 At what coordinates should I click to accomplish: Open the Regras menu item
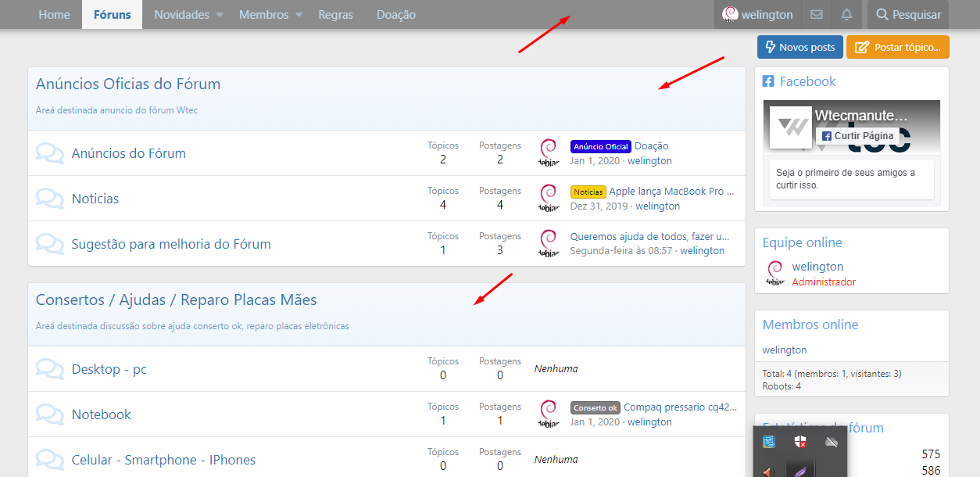click(336, 15)
